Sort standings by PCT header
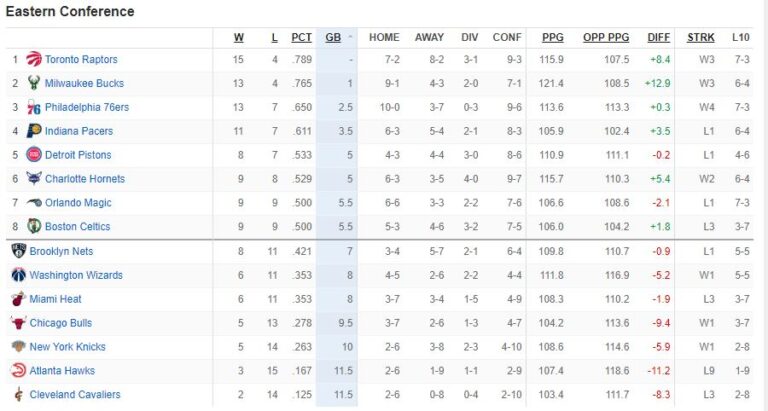 [301, 38]
